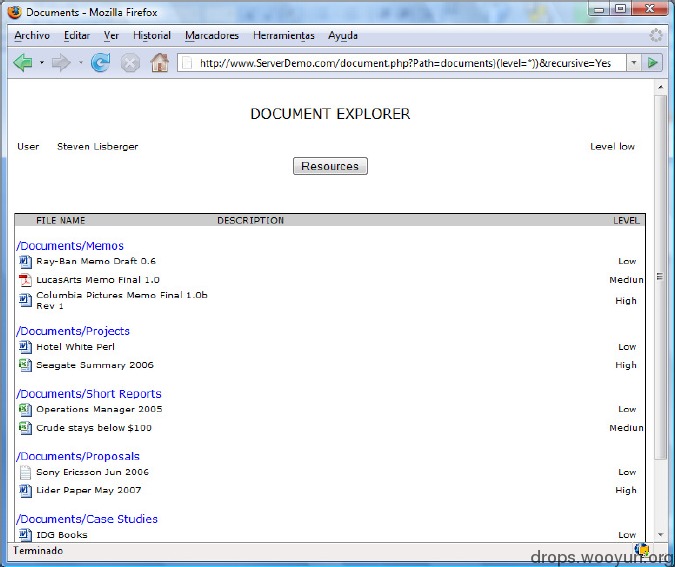Click the green Go arrow beside address bar
The height and width of the screenshot is (567, 675).
652,63
